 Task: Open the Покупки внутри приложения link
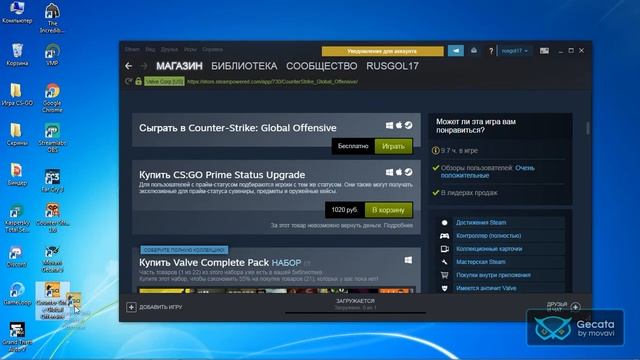493,275
